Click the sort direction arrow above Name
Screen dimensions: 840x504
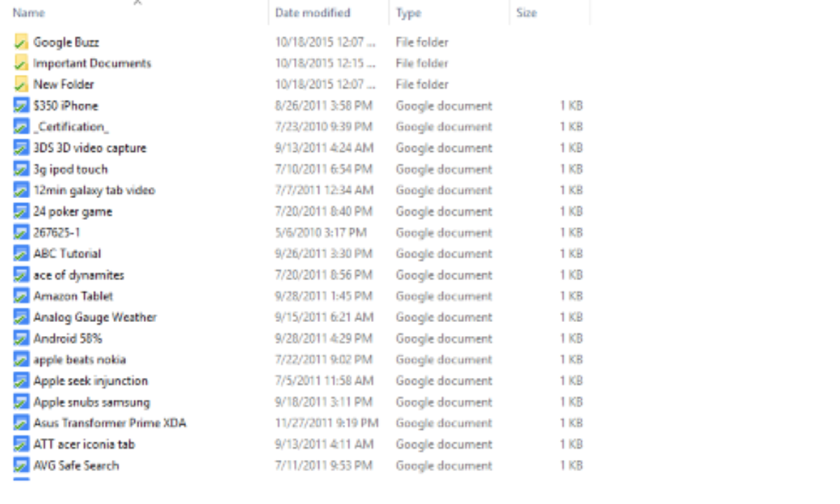click(x=137, y=2)
